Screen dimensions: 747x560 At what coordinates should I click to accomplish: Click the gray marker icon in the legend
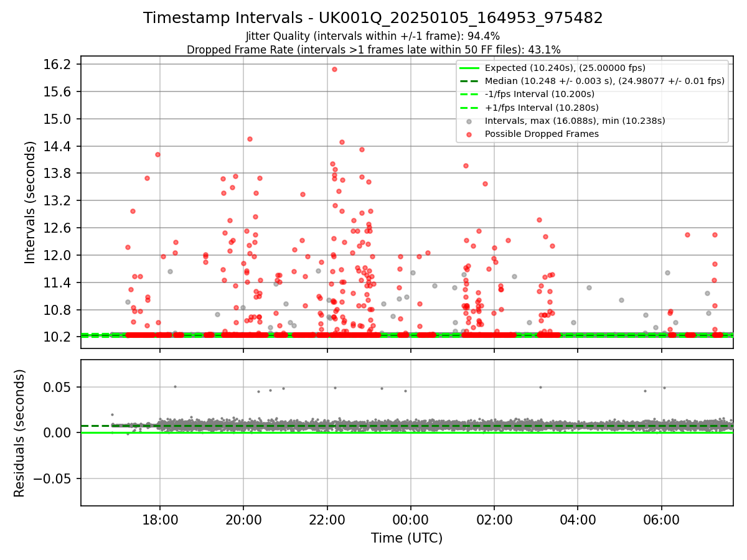[x=469, y=121]
